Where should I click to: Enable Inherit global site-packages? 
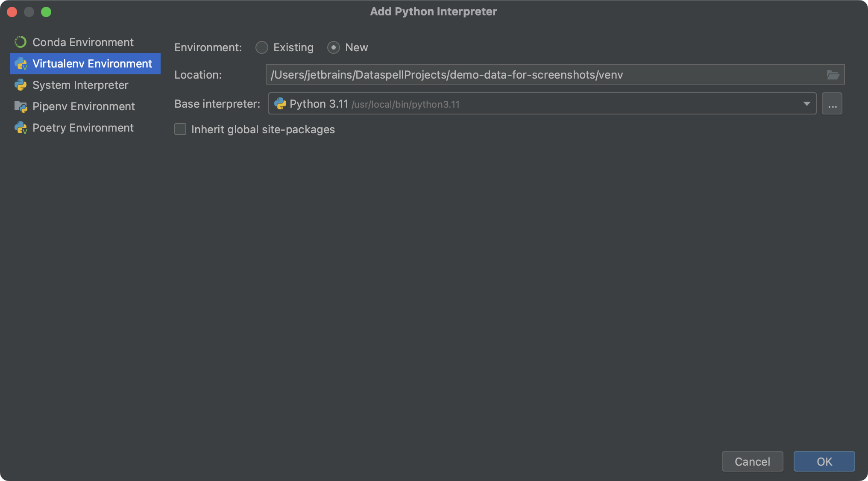(180, 129)
